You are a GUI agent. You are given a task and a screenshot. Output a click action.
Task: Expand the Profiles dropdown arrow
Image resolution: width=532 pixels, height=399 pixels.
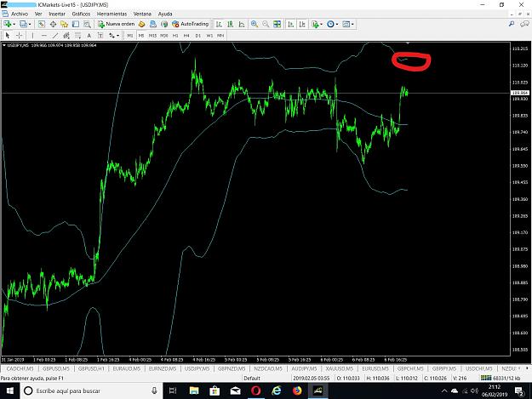pos(30,24)
